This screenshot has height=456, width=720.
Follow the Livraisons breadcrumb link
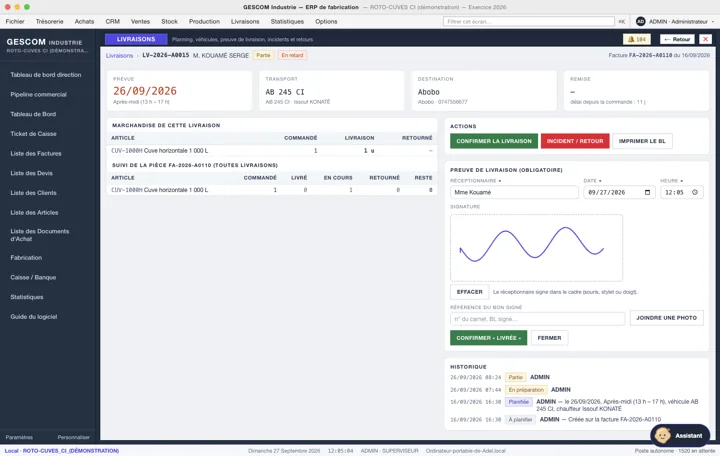119,56
